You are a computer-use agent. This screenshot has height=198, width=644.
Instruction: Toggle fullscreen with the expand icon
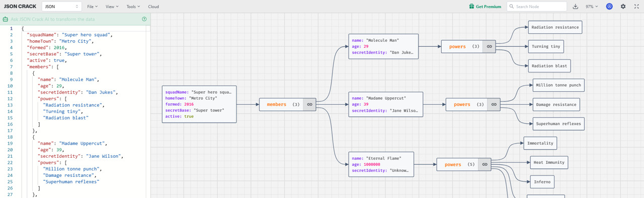[x=636, y=7]
